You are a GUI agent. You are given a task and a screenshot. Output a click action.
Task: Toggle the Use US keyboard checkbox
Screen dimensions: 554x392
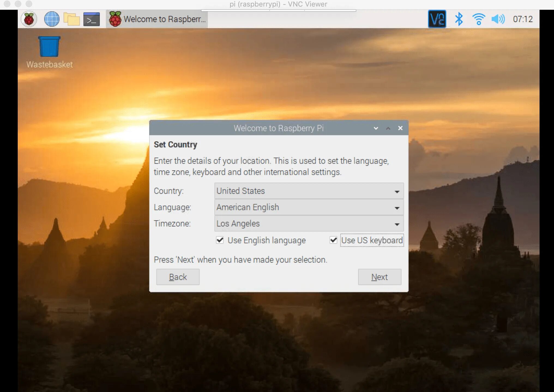pos(333,240)
